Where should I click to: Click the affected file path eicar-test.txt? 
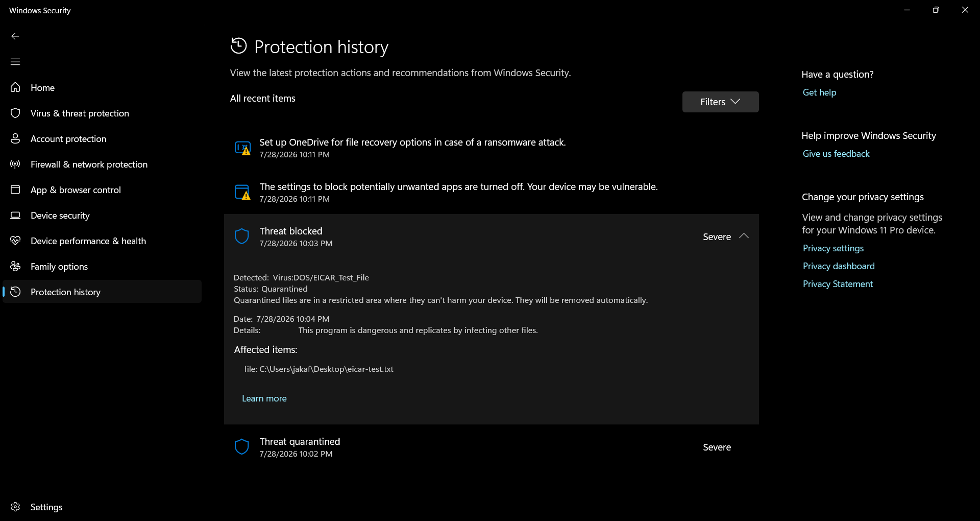click(318, 369)
